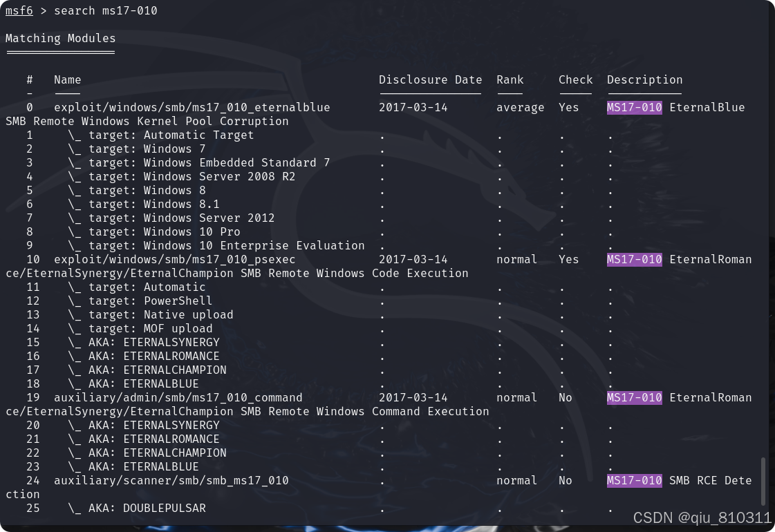Viewport: 775px width, 532px height.
Task: Click 'target: Windows Embedded Standard 7' row
Action: click(x=198, y=162)
